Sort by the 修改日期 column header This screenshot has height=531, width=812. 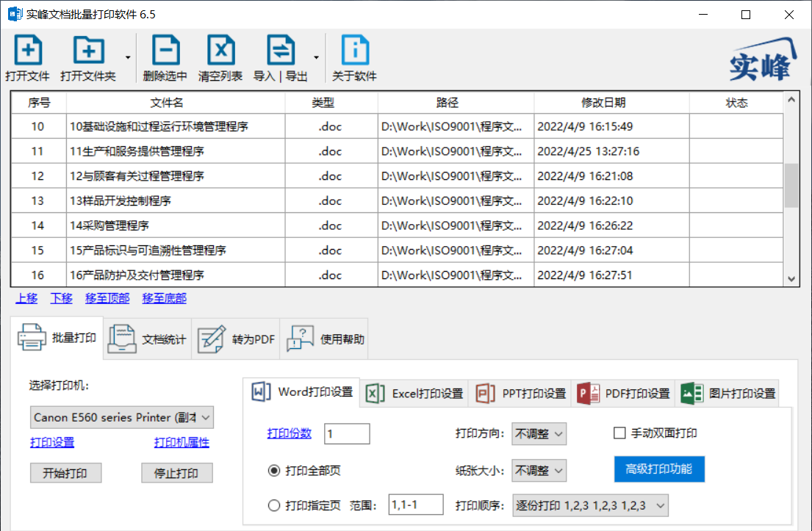[611, 103]
